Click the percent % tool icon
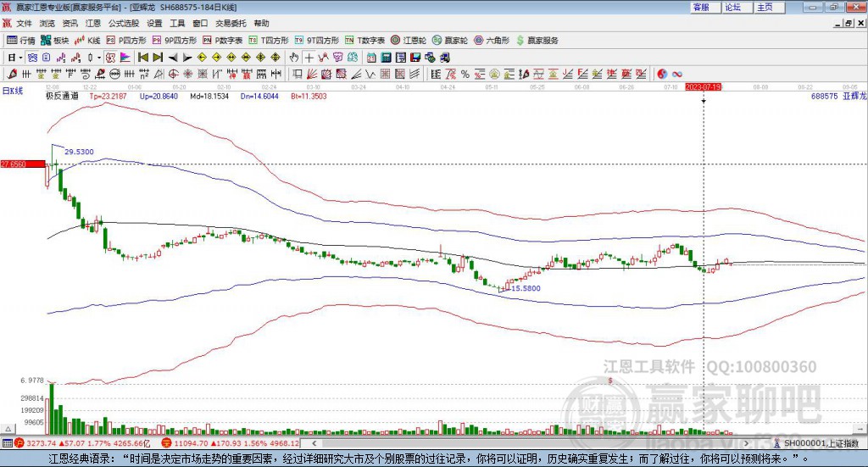This screenshot has height=467, width=868. (x=465, y=74)
